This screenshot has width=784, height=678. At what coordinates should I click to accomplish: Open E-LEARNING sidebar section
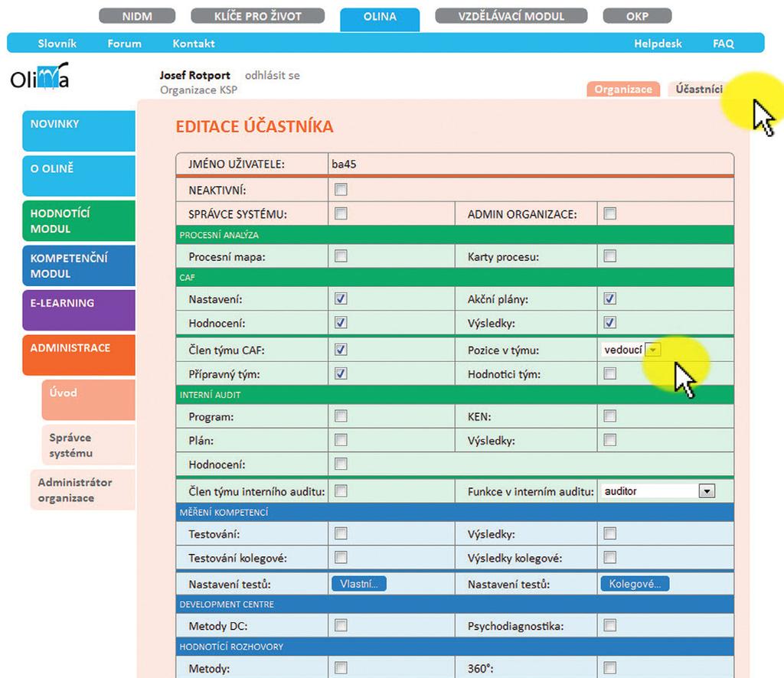(x=79, y=310)
